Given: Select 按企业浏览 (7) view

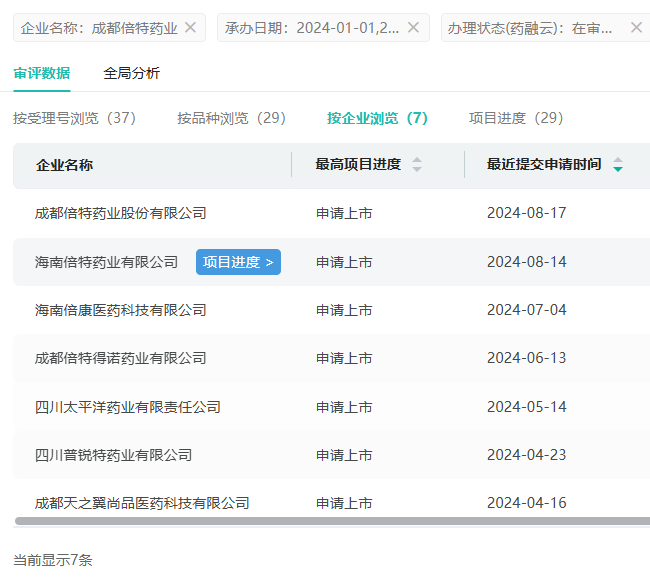Looking at the screenshot, I should tap(377, 118).
